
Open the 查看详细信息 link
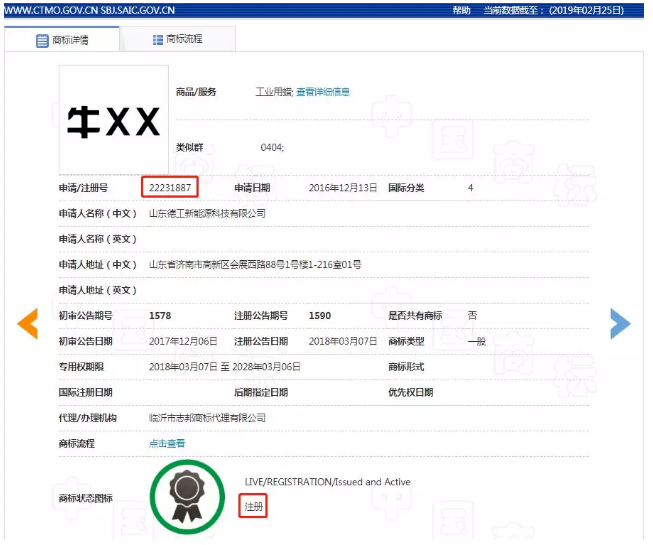(x=323, y=92)
